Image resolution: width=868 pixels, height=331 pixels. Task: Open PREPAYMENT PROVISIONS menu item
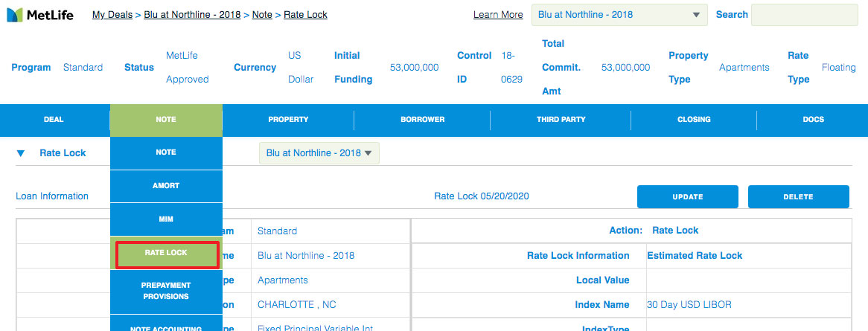pos(166,291)
